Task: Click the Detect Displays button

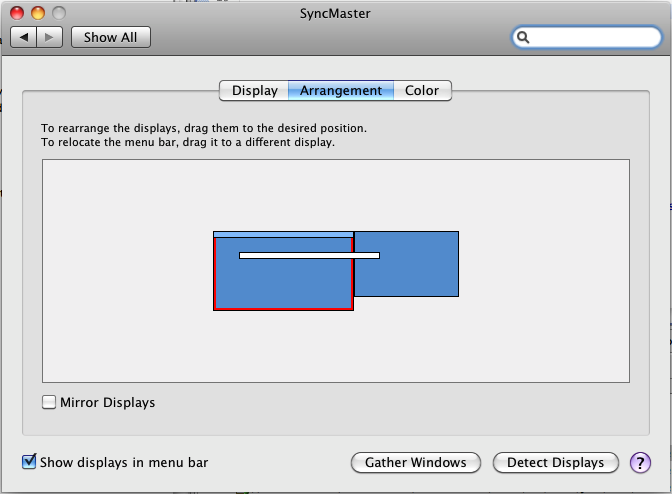Action: pos(555,463)
